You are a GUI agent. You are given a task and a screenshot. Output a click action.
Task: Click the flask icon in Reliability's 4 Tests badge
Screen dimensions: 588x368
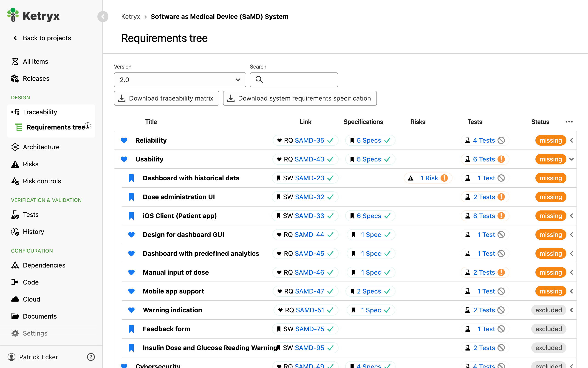(467, 141)
